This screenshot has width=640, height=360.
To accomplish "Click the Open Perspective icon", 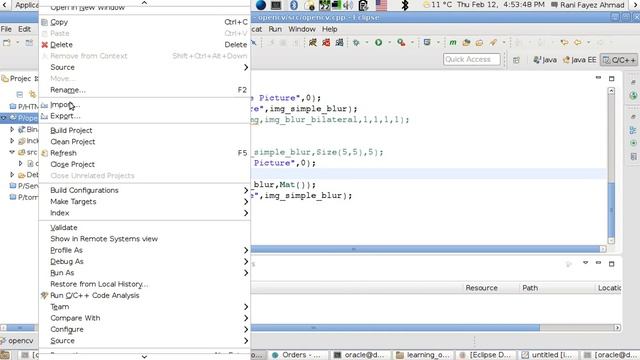I will tap(516, 60).
